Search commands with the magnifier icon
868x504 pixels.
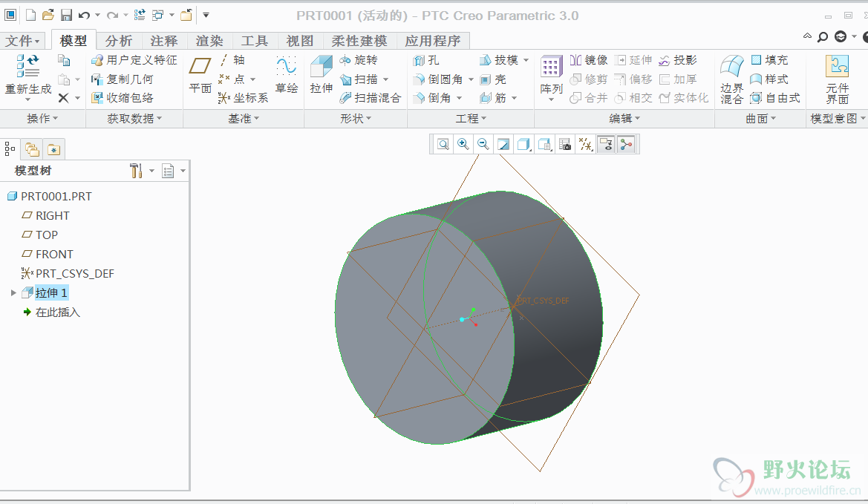(823, 37)
